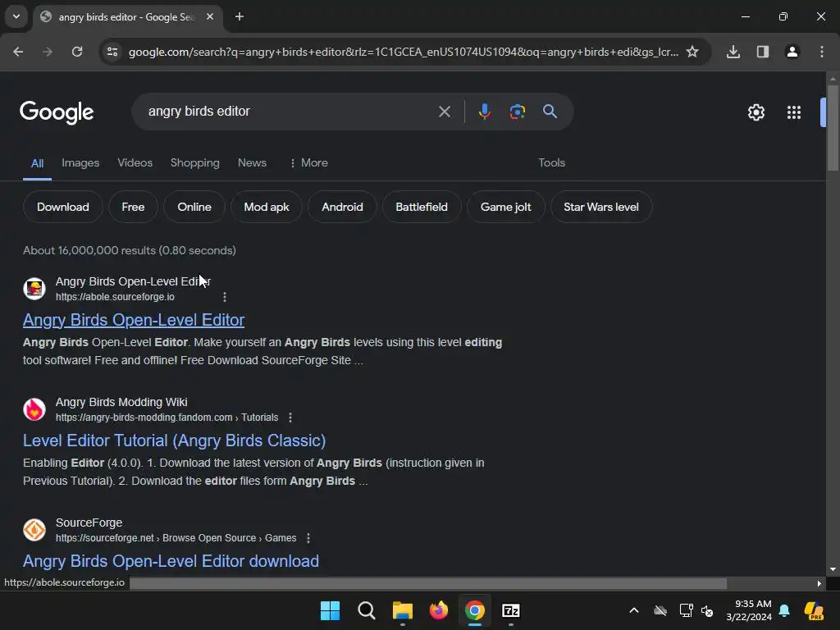Start voice search with microphone icon
This screenshot has width=840, height=630.
pos(484,112)
